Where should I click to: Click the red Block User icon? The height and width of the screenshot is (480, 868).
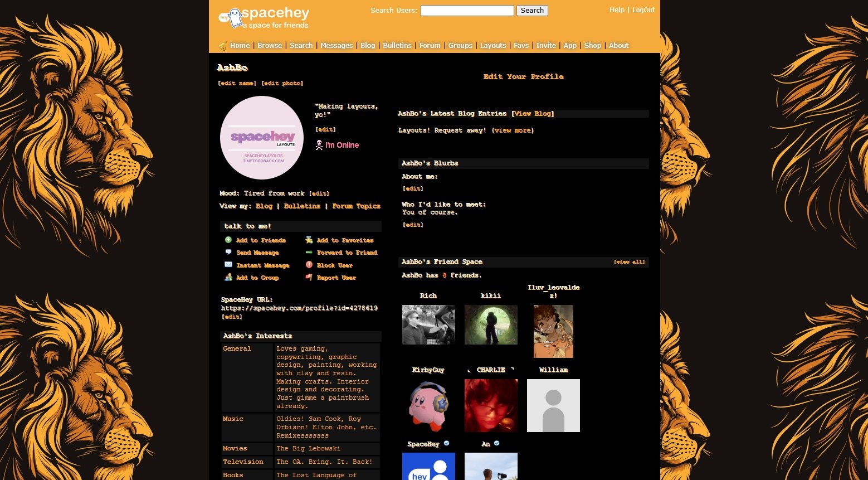309,265
